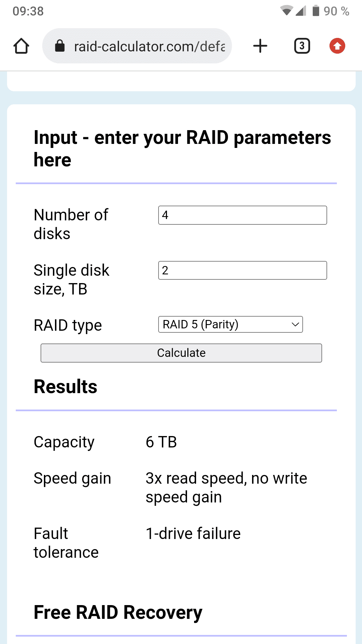Tap the clock showing 09:38

(28, 11)
